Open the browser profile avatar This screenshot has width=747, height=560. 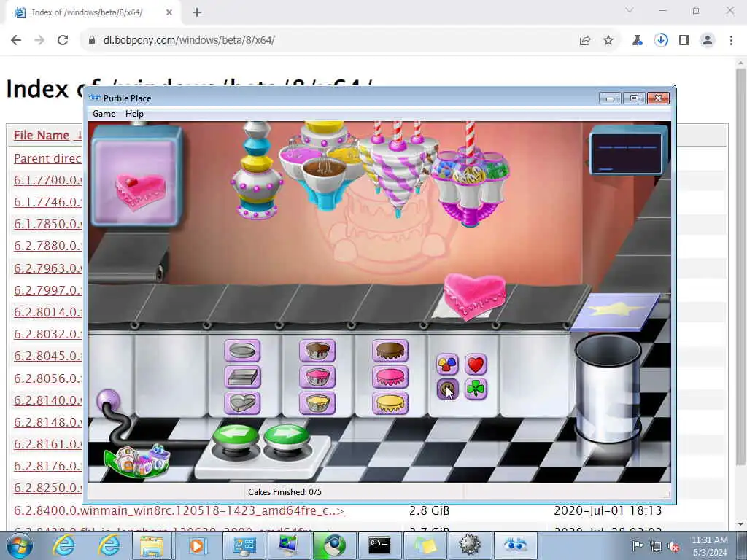point(708,41)
